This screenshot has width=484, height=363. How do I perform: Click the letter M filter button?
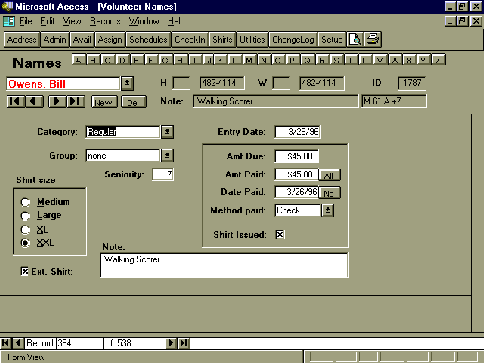(248, 60)
